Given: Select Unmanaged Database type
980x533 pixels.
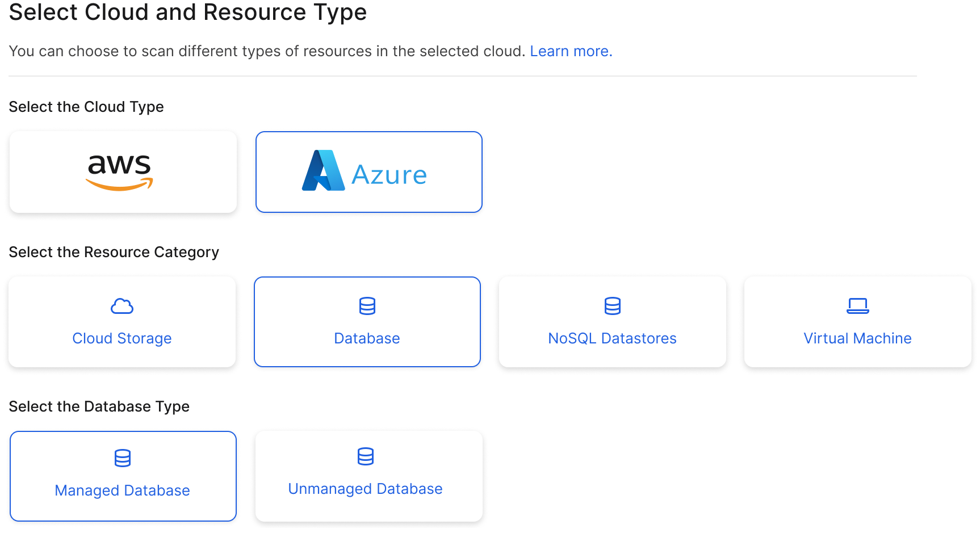Looking at the screenshot, I should coord(368,476).
